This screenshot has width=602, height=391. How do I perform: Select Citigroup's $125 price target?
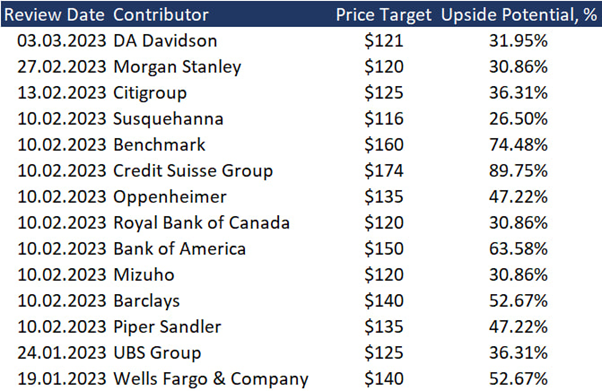(384, 93)
